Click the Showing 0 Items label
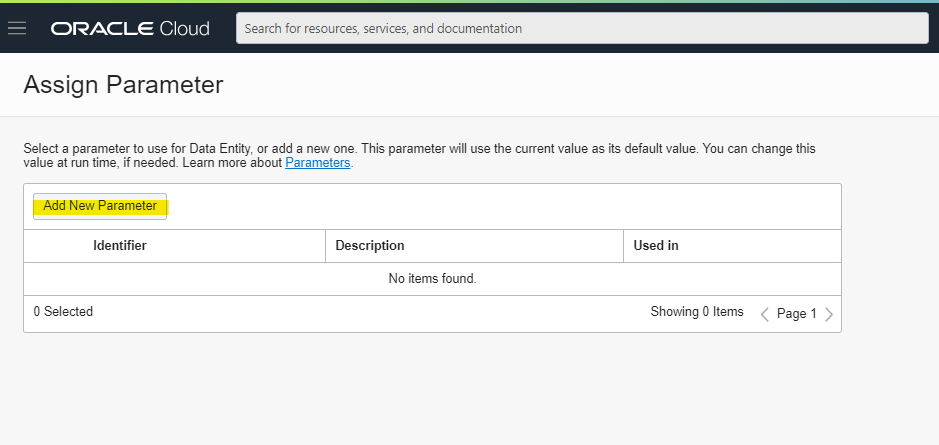Screen dimensions: 939x445 [697, 311]
